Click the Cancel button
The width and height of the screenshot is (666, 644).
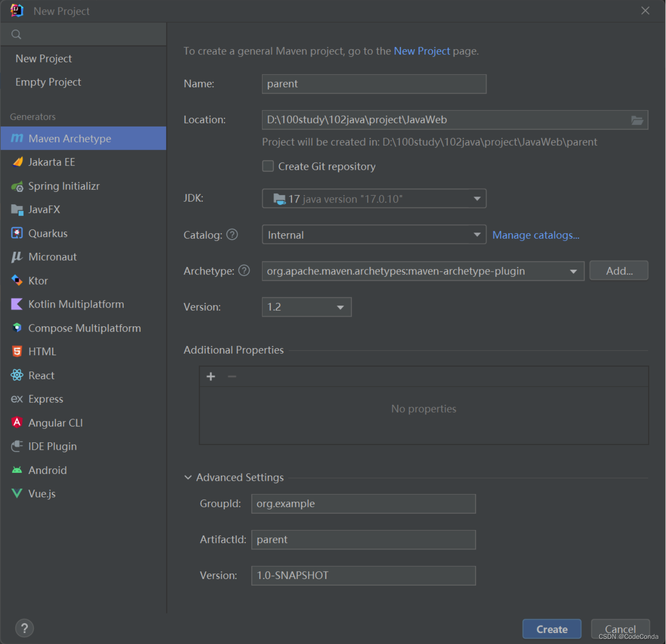pos(620,629)
